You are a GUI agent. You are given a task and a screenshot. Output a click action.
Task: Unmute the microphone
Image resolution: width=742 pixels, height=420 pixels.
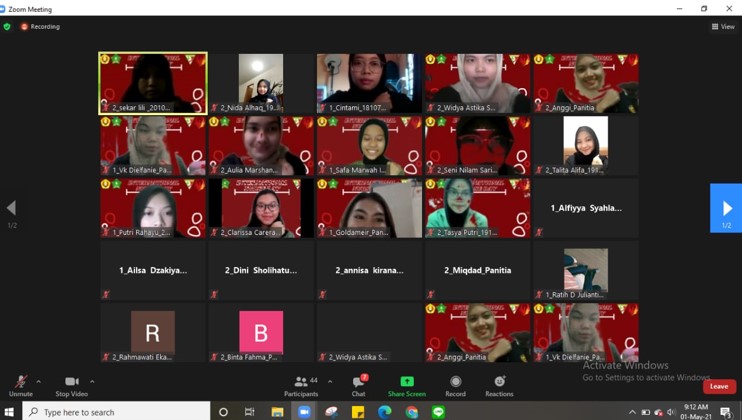click(20, 382)
